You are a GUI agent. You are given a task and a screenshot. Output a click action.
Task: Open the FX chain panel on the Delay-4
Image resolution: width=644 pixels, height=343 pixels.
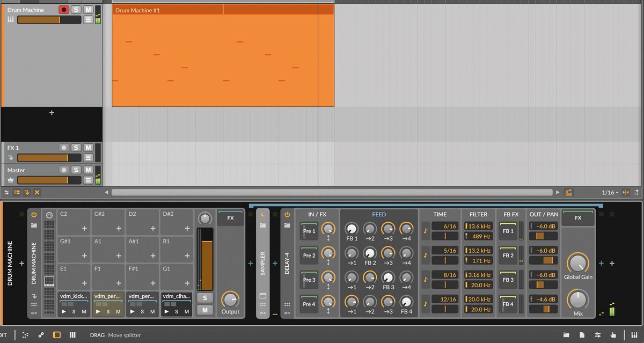(x=579, y=218)
